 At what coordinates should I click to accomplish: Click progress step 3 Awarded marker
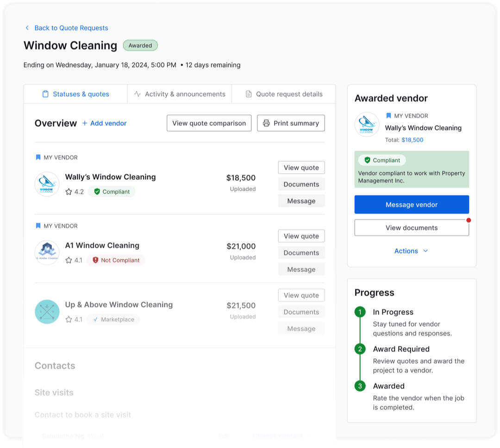tap(360, 386)
